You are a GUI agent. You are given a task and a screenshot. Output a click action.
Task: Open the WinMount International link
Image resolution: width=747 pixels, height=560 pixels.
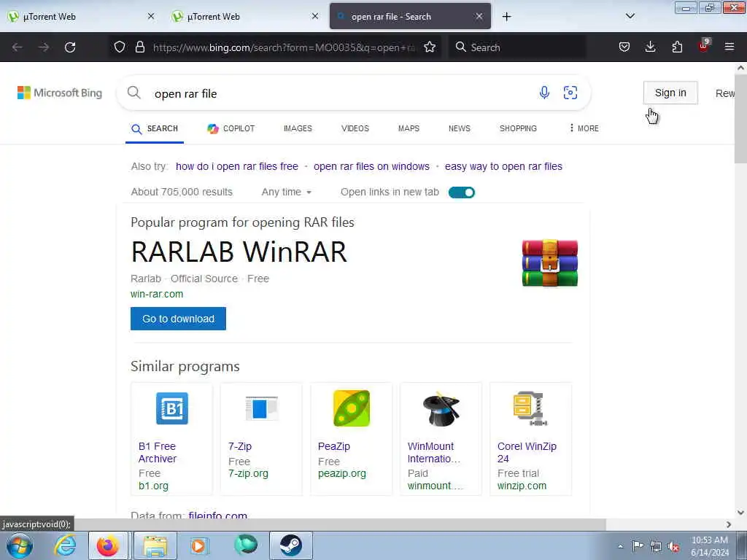pos(433,452)
